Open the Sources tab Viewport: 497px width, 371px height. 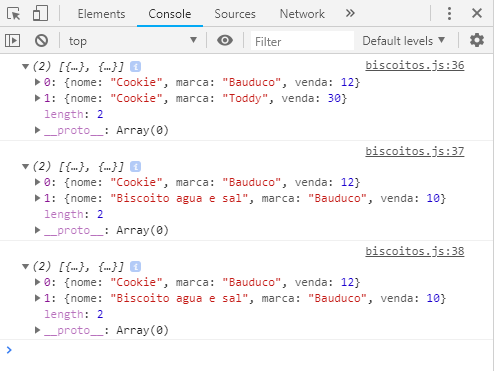(x=235, y=14)
